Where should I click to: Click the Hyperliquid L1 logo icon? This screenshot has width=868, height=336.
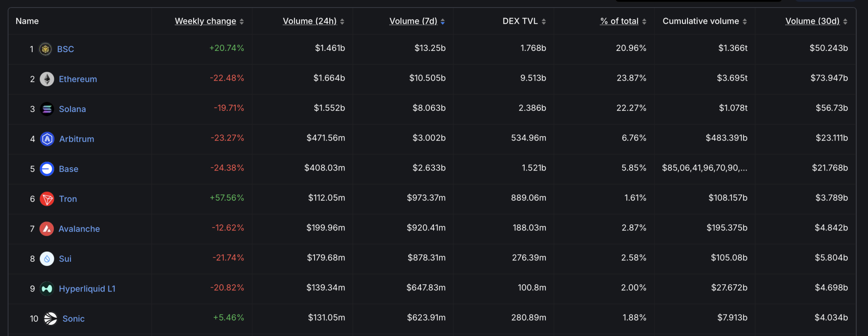pos(47,288)
